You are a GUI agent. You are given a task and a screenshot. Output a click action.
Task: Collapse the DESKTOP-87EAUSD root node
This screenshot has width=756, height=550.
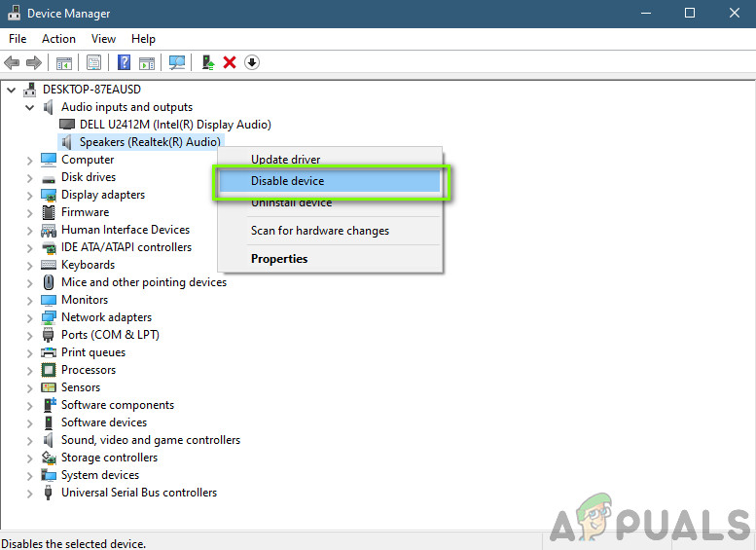(12, 90)
